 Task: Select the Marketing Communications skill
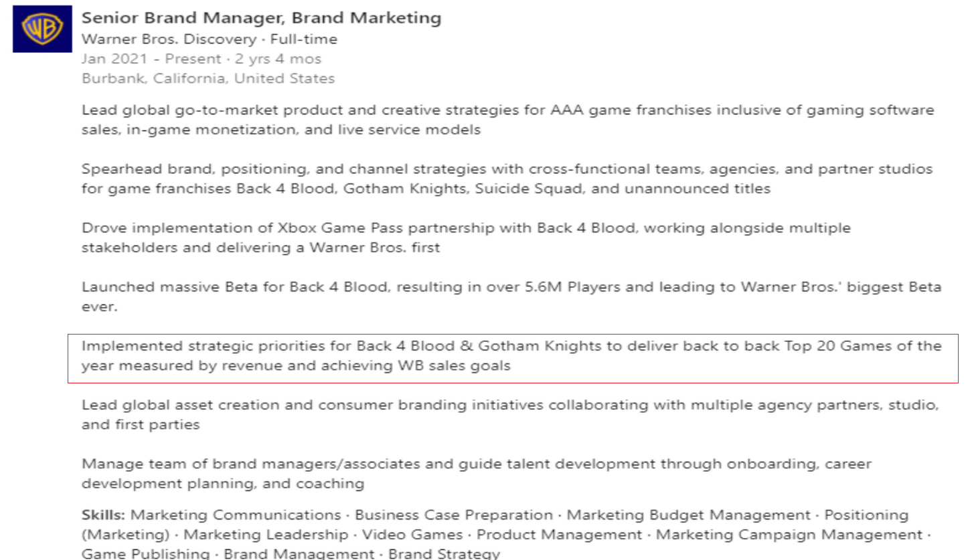click(236, 515)
